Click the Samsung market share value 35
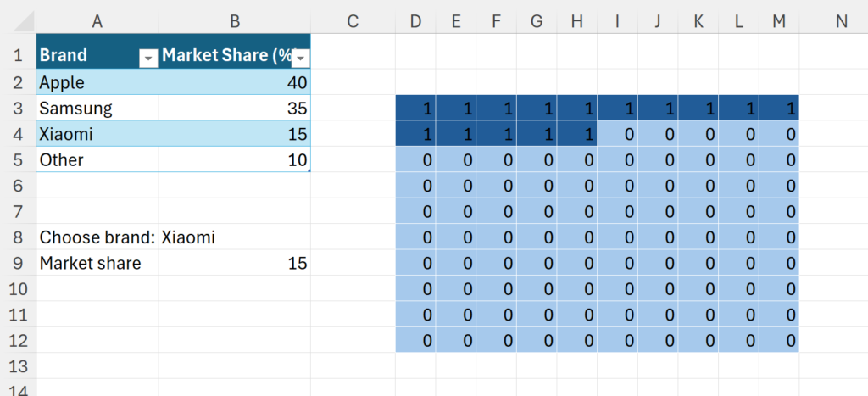This screenshot has width=868, height=396. (234, 109)
